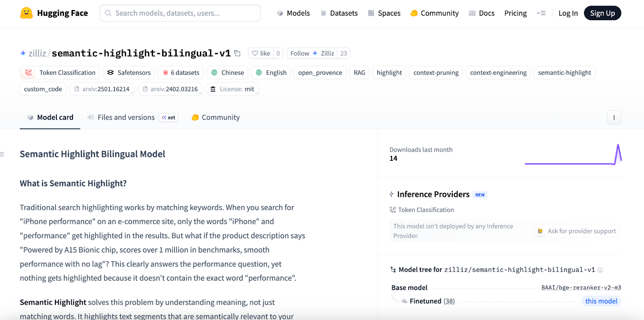Image resolution: width=644 pixels, height=320 pixels.
Task: Open table of contents icon at left edge
Action: [x=2, y=154]
